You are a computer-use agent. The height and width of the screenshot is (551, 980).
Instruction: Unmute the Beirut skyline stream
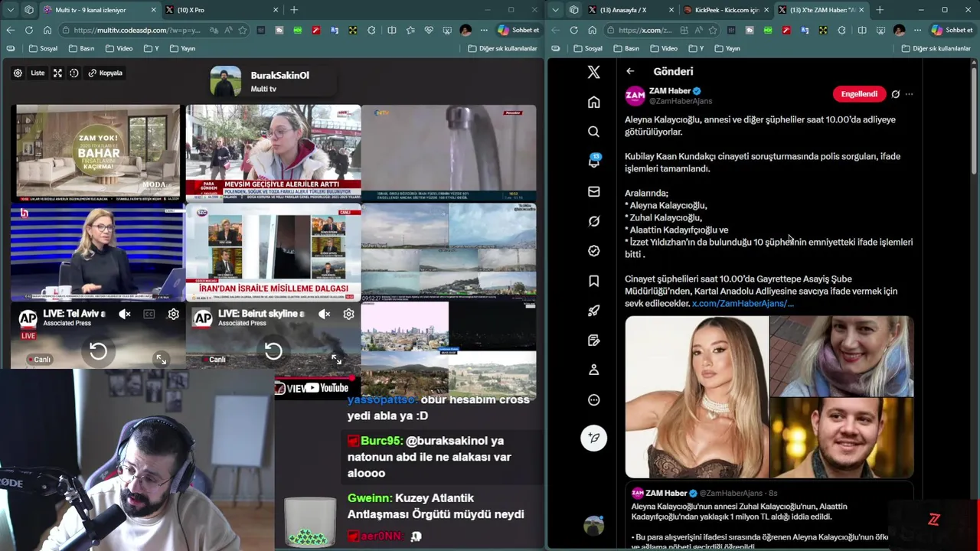pyautogui.click(x=325, y=314)
